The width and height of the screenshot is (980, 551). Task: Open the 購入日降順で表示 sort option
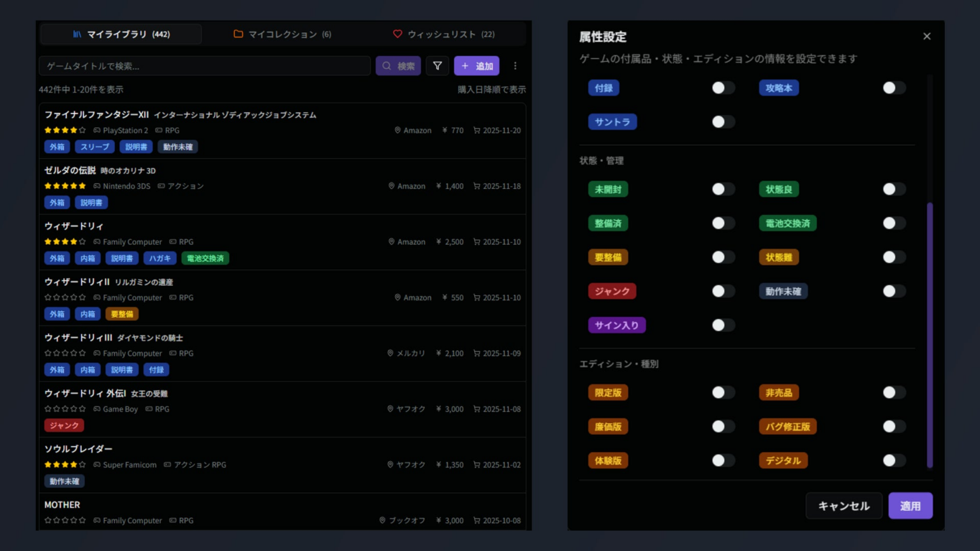491,89
